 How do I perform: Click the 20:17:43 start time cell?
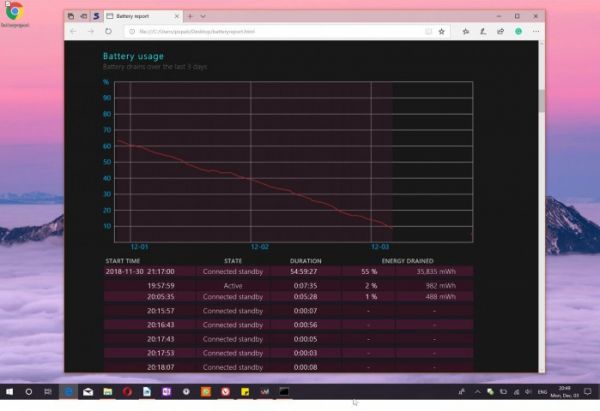pyautogui.click(x=161, y=339)
